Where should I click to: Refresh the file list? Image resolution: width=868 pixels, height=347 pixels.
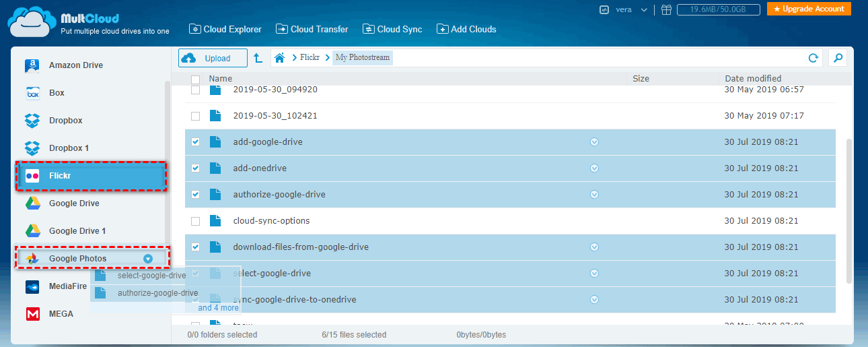click(813, 58)
